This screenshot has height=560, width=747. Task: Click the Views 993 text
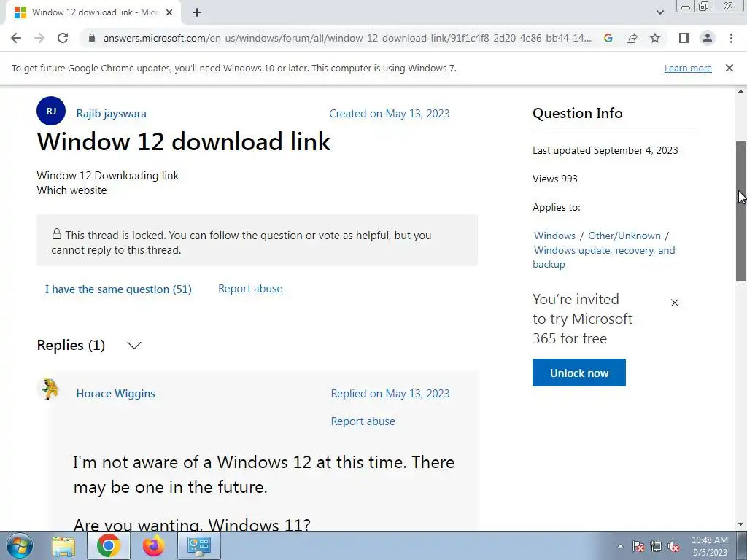point(555,179)
